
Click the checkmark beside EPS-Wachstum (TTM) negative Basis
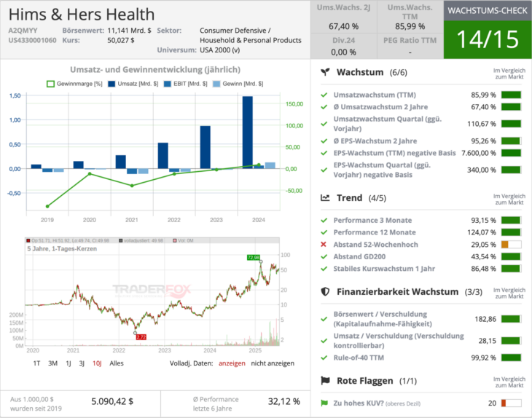click(x=324, y=153)
